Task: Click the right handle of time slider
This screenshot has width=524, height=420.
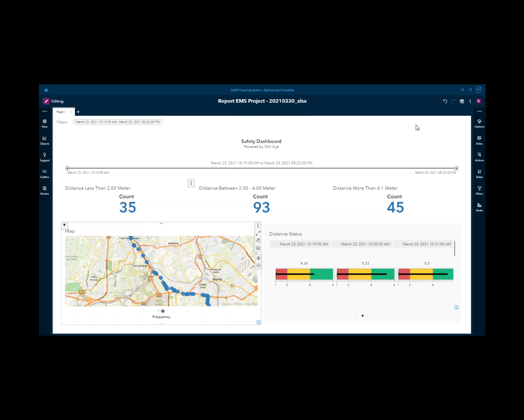Action: [x=456, y=168]
